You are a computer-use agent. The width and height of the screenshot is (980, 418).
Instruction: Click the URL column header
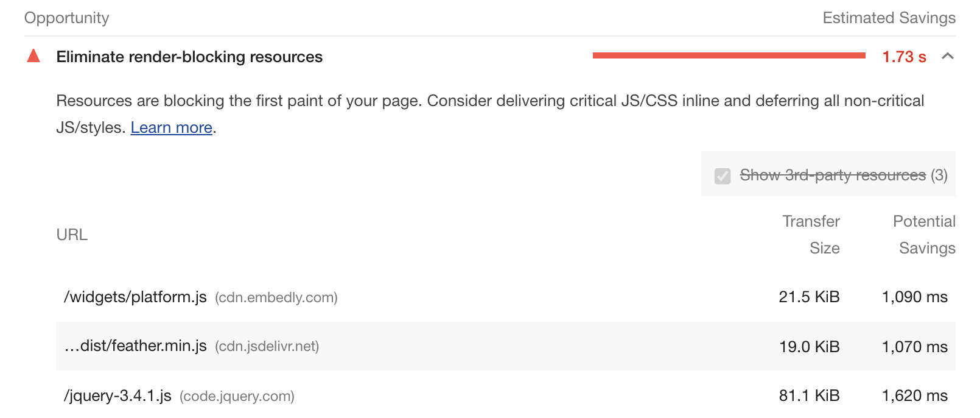(72, 235)
